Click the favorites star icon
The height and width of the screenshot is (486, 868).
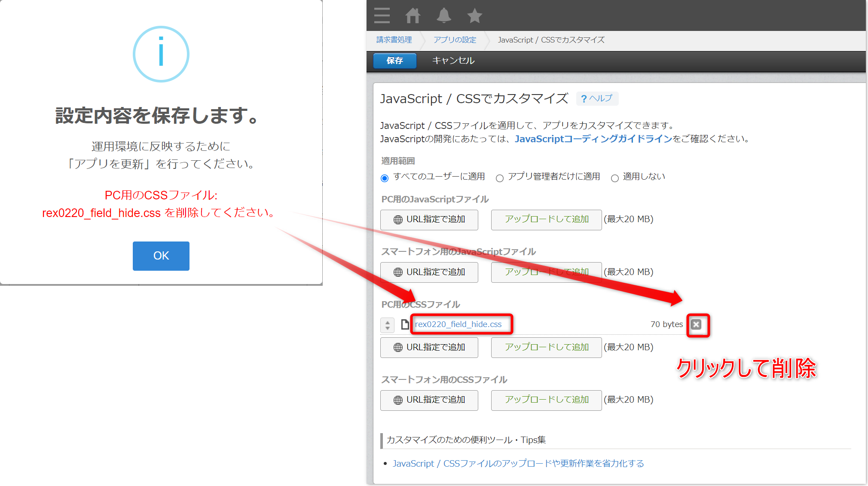pos(474,16)
